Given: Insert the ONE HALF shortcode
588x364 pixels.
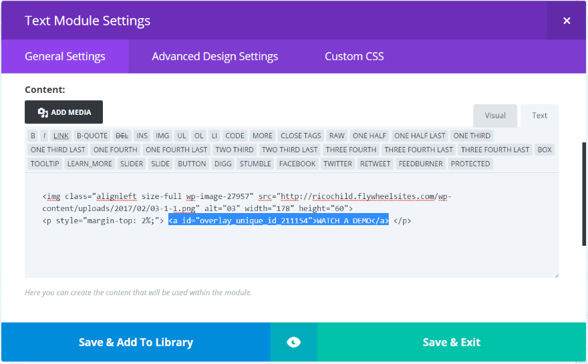Looking at the screenshot, I should [x=370, y=136].
